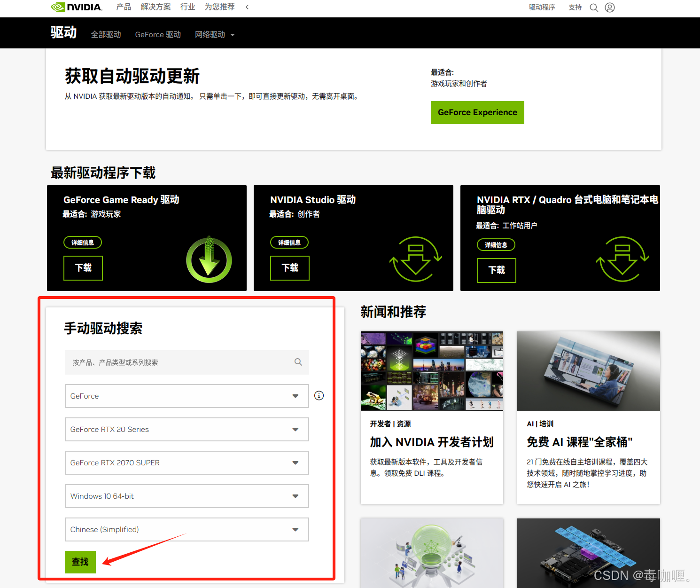Open the user account icon

click(x=610, y=8)
